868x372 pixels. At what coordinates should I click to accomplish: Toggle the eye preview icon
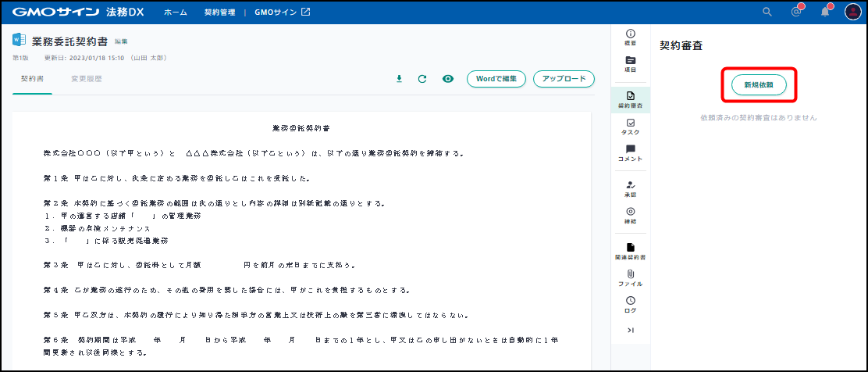coord(448,79)
